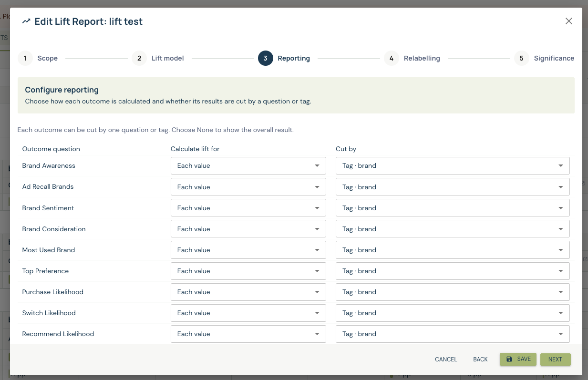Viewport: 588px width, 380px height.
Task: Select step 3 Reporting
Action: (284, 58)
